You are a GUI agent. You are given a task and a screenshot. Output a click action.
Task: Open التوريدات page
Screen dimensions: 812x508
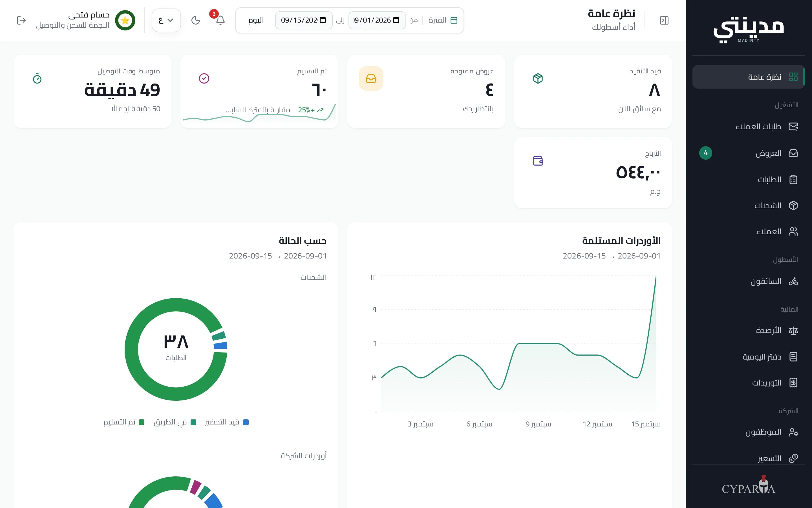point(749,383)
